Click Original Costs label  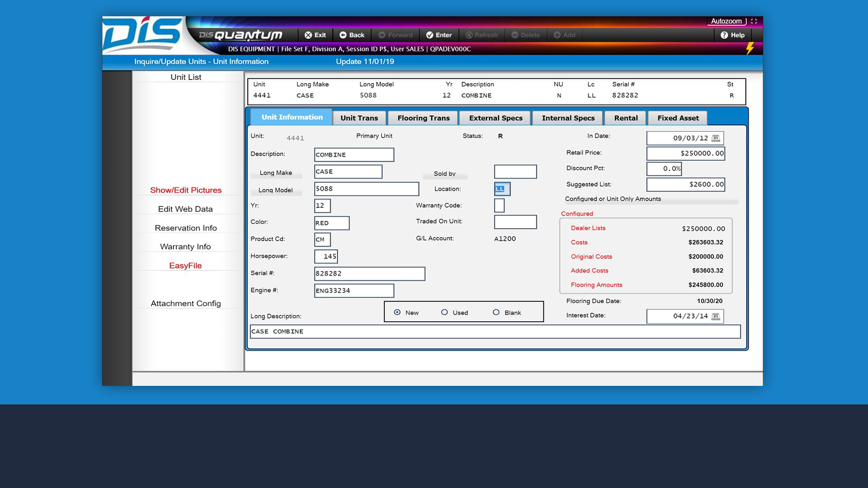pos(591,257)
